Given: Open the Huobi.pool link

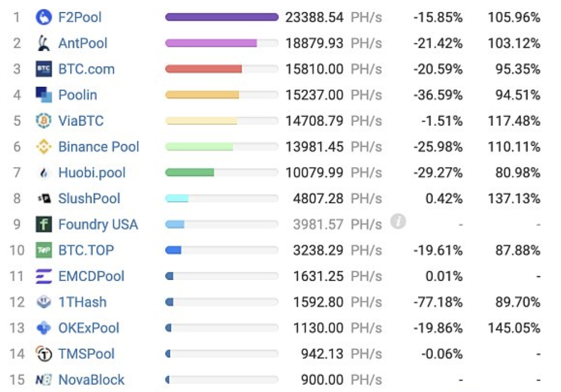Looking at the screenshot, I should [92, 173].
